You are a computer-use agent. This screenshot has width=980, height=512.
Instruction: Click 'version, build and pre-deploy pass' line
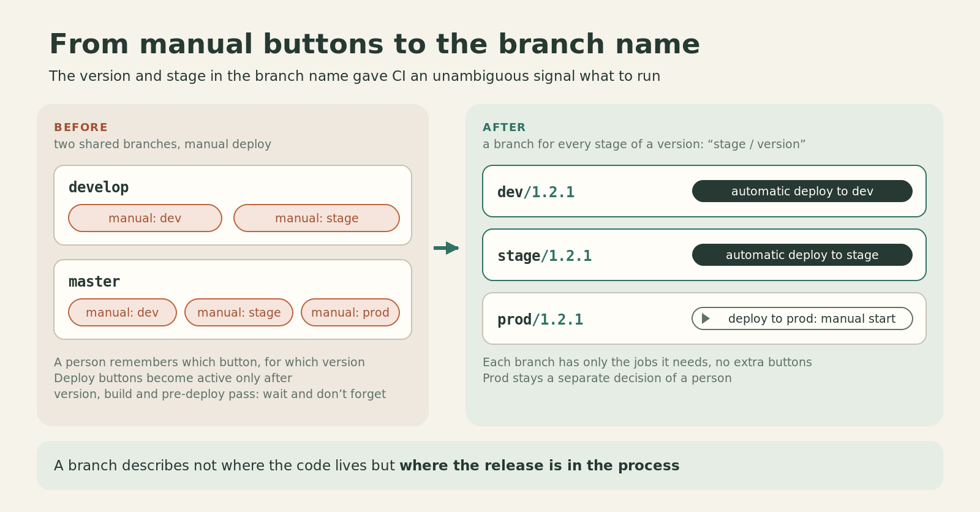coord(220,394)
